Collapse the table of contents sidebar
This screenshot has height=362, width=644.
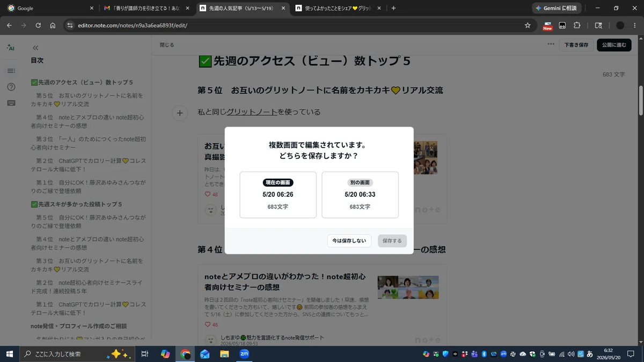pos(35,48)
